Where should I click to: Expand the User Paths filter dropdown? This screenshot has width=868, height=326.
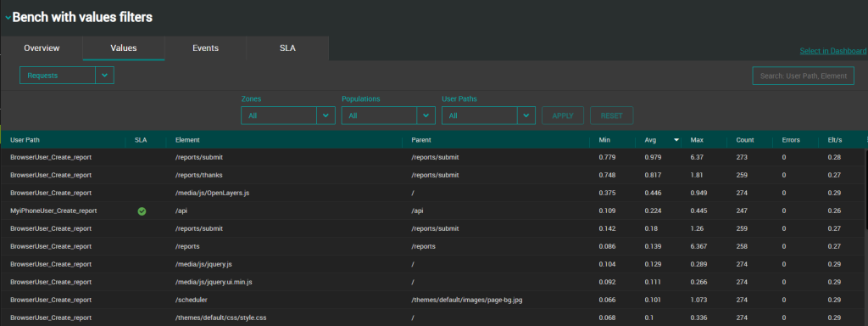[x=488, y=115]
